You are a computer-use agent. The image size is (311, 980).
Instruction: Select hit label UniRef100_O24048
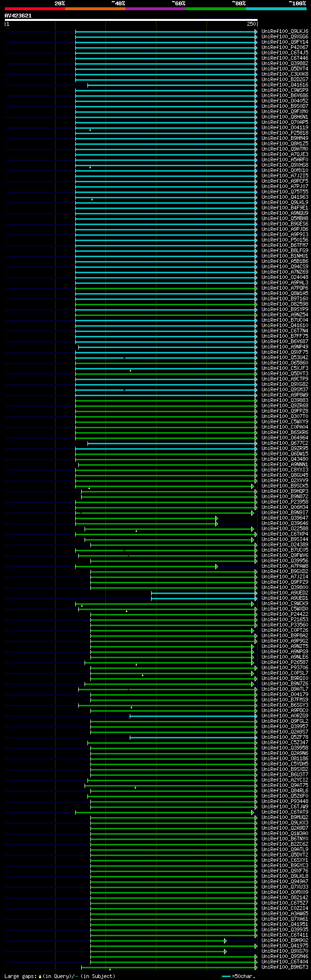click(x=285, y=277)
